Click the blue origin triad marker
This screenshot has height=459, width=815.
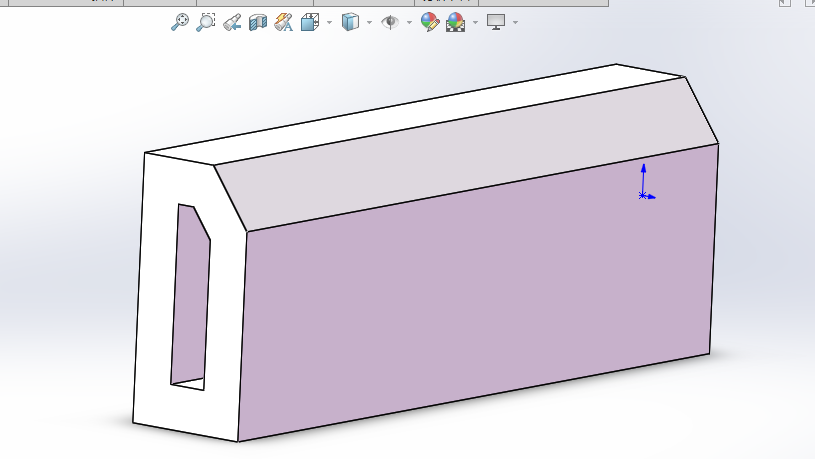(643, 195)
